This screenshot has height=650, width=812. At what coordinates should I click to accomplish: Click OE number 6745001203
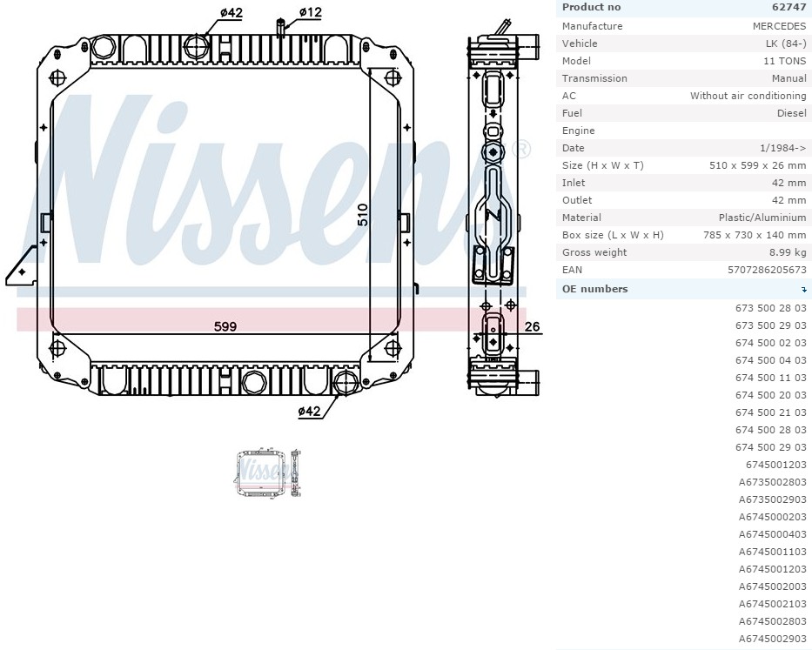(x=775, y=465)
